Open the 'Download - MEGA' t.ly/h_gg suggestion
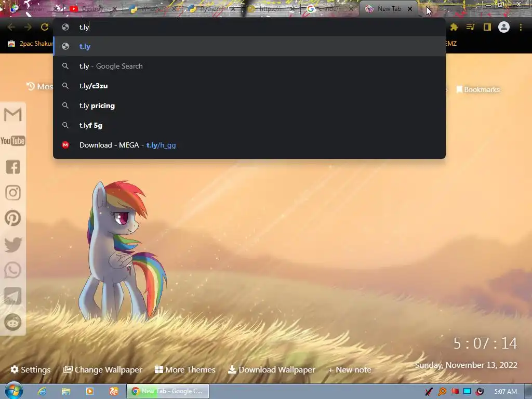This screenshot has height=399, width=532. (x=249, y=145)
